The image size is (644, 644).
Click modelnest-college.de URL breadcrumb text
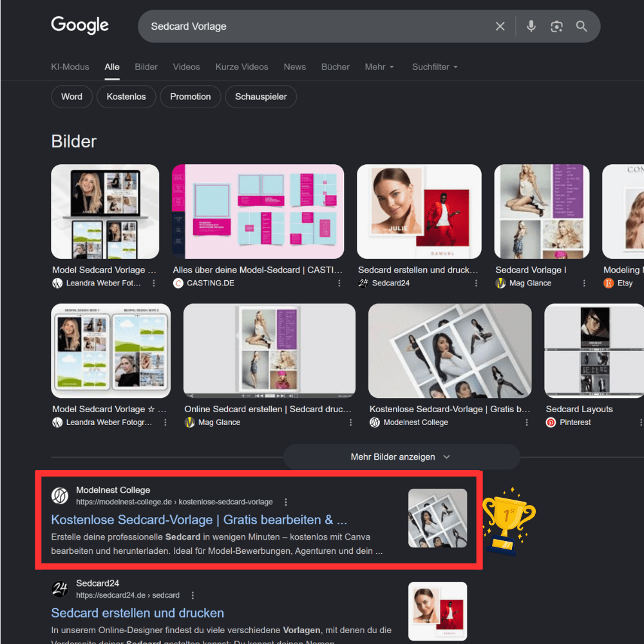click(174, 502)
